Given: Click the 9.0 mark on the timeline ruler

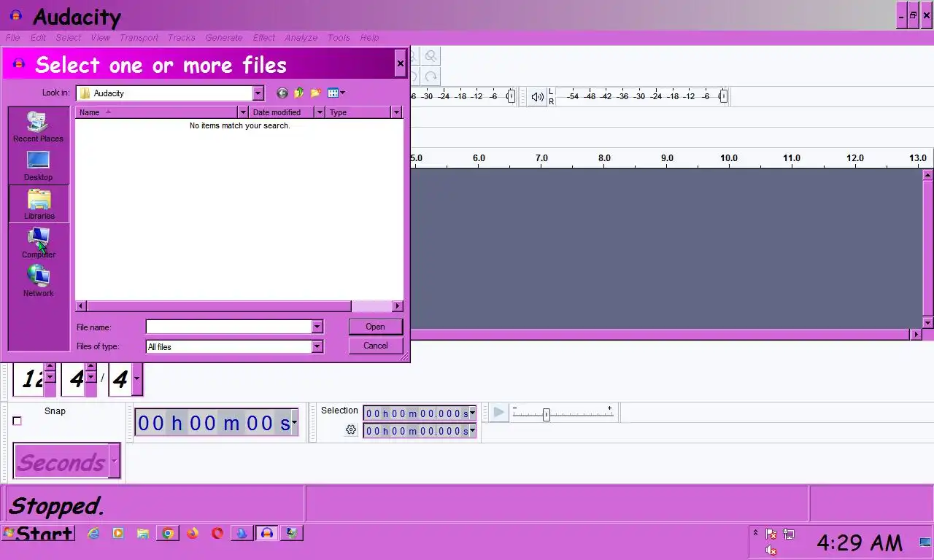Looking at the screenshot, I should [667, 158].
